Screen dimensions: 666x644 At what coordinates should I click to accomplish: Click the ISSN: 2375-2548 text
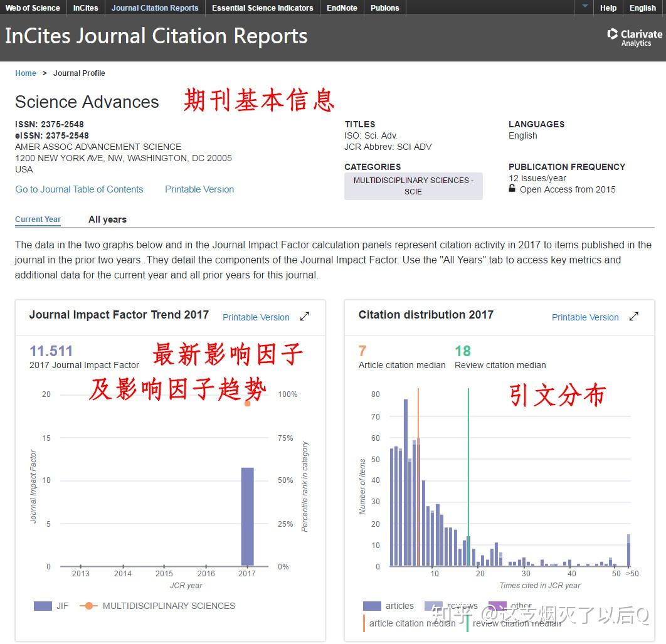tap(50, 124)
